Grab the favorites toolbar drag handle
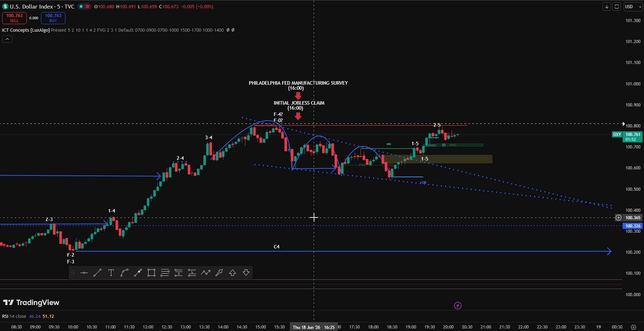Screen dimensions: 644x331 click(73, 273)
